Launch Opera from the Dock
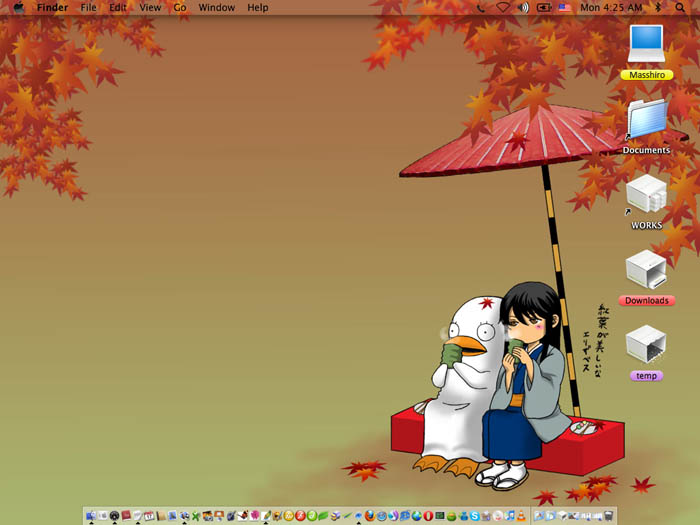 428,516
